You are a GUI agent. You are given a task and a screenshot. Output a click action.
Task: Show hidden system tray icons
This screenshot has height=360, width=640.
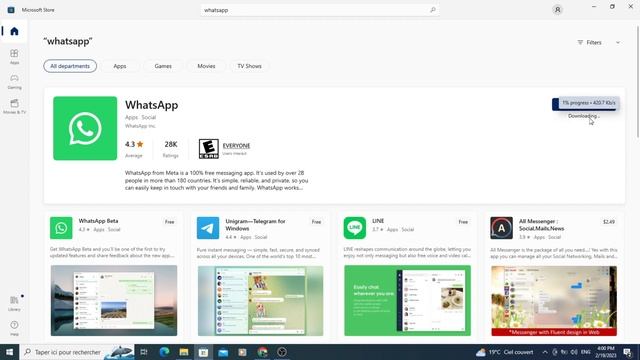click(545, 352)
